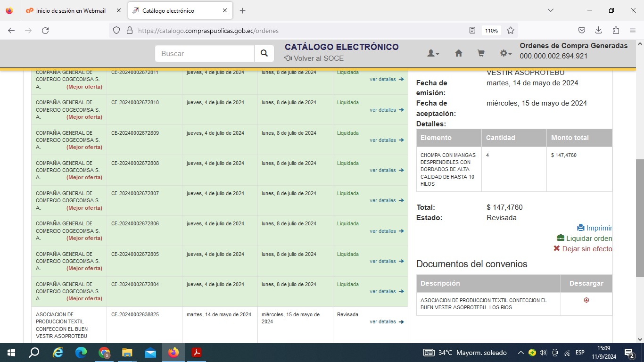Click Volver al SOCE link

click(314, 58)
